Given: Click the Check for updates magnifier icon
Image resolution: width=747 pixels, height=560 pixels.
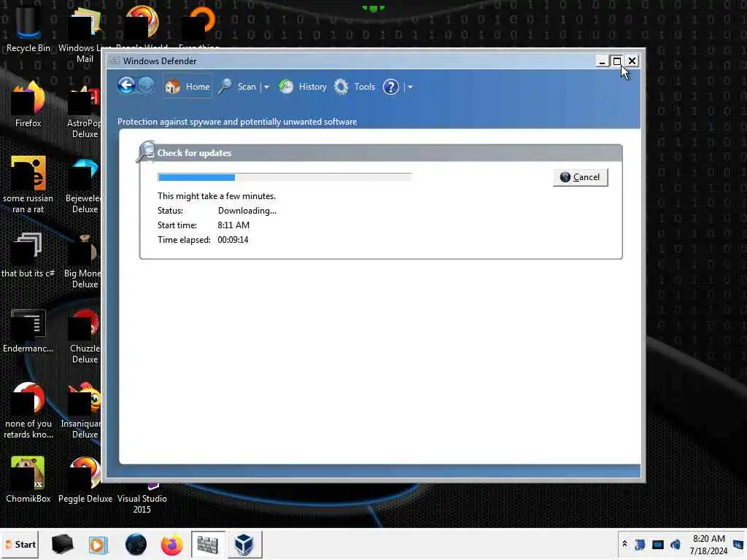Looking at the screenshot, I should [145, 152].
